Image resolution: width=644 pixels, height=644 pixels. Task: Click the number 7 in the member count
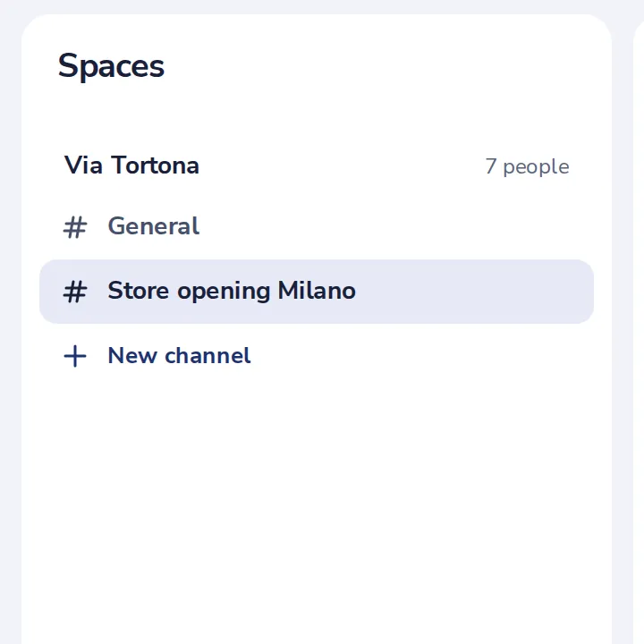[x=491, y=166]
